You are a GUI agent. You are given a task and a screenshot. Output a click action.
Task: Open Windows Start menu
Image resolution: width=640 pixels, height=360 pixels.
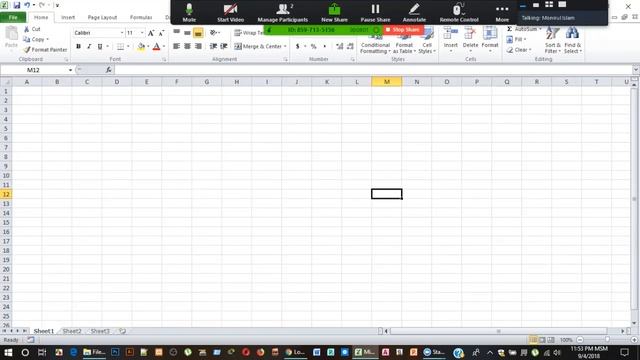click(x=8, y=352)
